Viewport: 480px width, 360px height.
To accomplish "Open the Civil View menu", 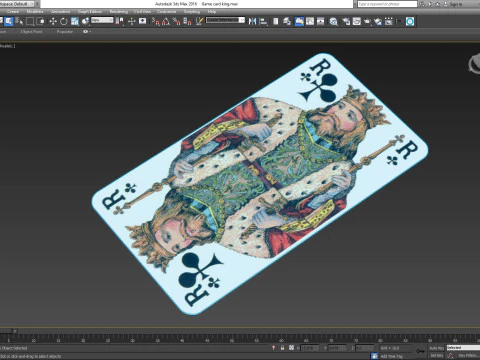I will 142,11.
